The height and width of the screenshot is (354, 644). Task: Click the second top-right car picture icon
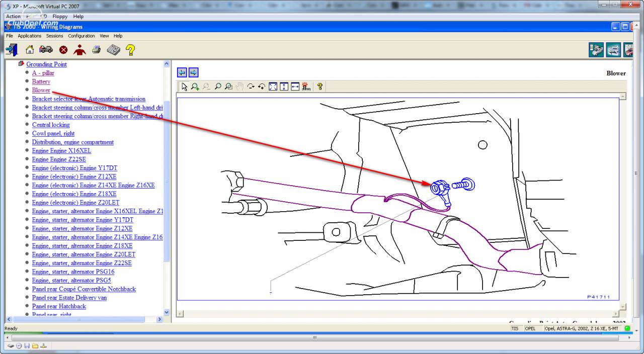614,50
